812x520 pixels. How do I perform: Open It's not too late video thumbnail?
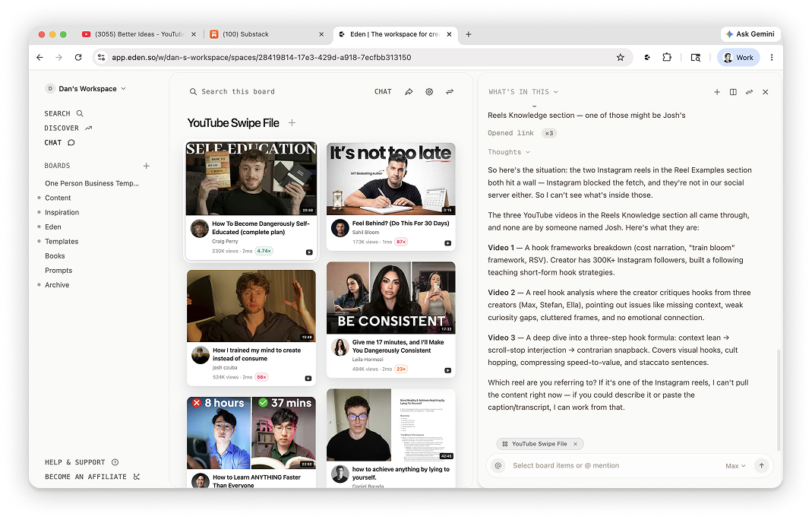click(x=391, y=179)
